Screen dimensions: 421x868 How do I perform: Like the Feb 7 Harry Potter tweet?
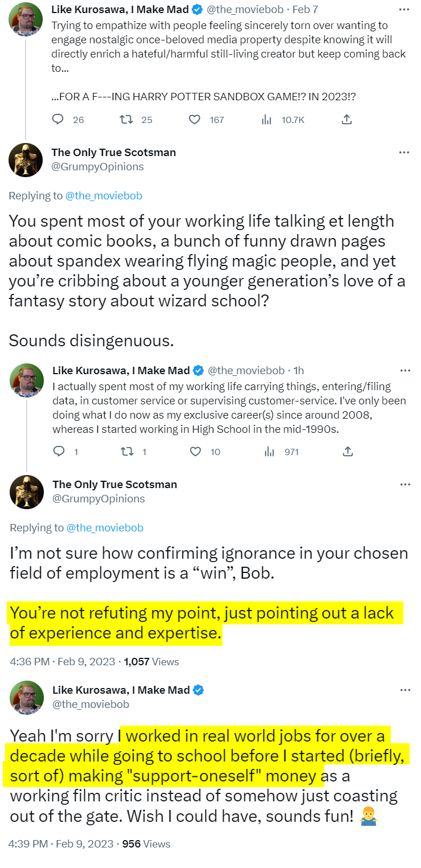pos(195,120)
